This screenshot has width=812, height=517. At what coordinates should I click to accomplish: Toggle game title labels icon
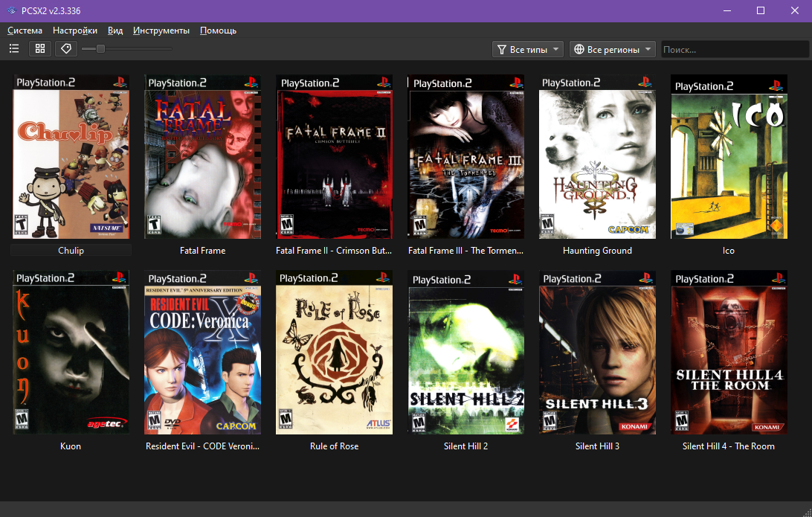coord(65,48)
